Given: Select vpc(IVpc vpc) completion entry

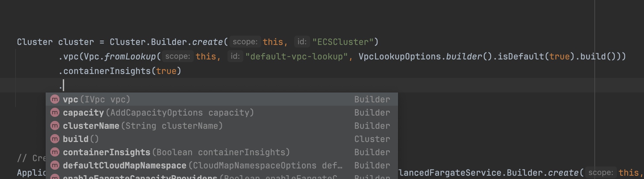Looking at the screenshot, I should [x=222, y=99].
